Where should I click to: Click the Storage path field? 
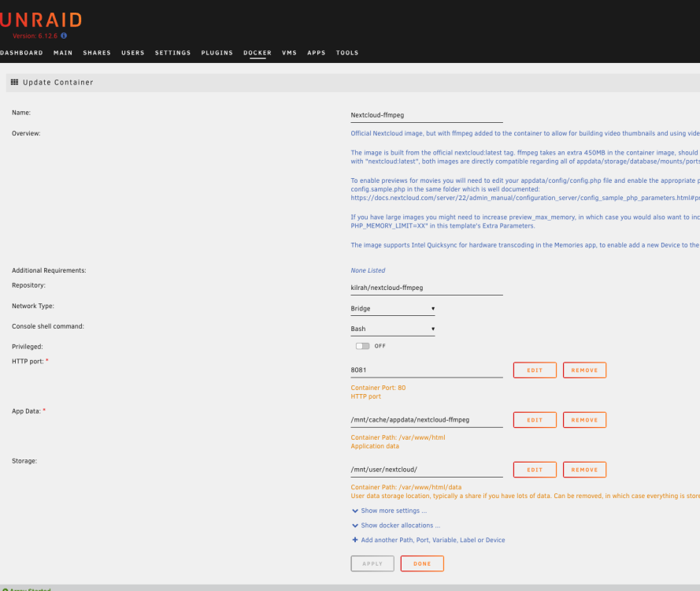tap(426, 470)
